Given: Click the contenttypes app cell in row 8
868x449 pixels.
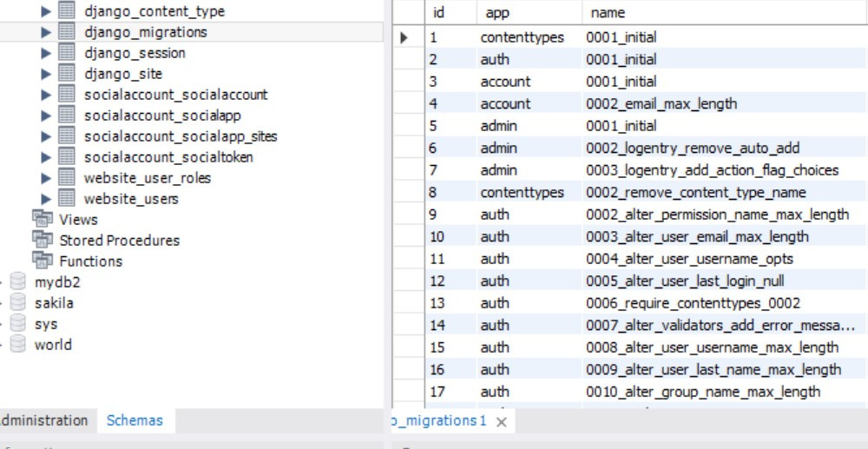Looking at the screenshot, I should click(529, 192).
